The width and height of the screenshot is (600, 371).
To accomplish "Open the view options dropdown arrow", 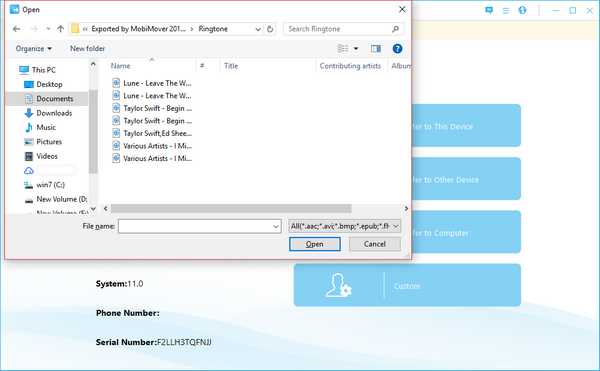I will tap(356, 49).
